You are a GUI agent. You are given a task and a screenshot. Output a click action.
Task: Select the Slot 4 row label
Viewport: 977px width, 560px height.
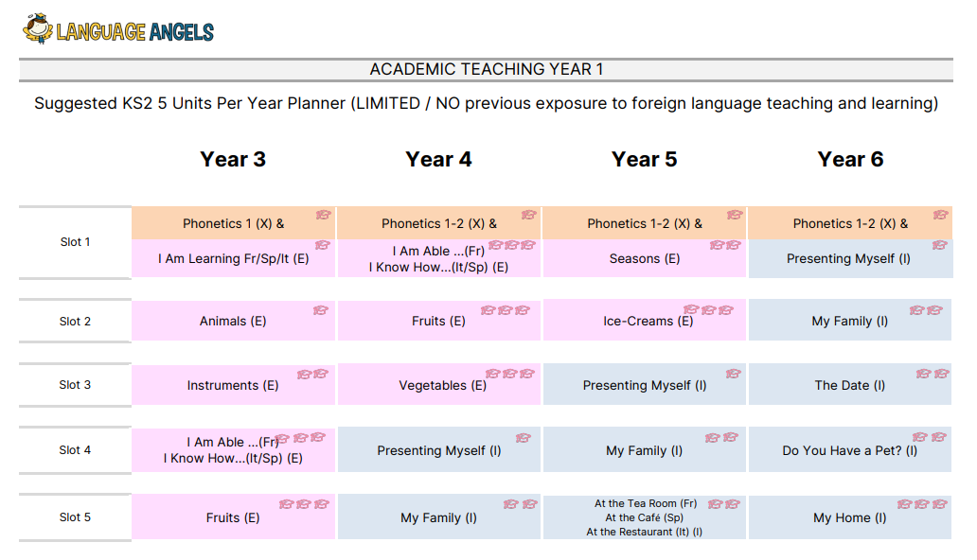pos(75,449)
